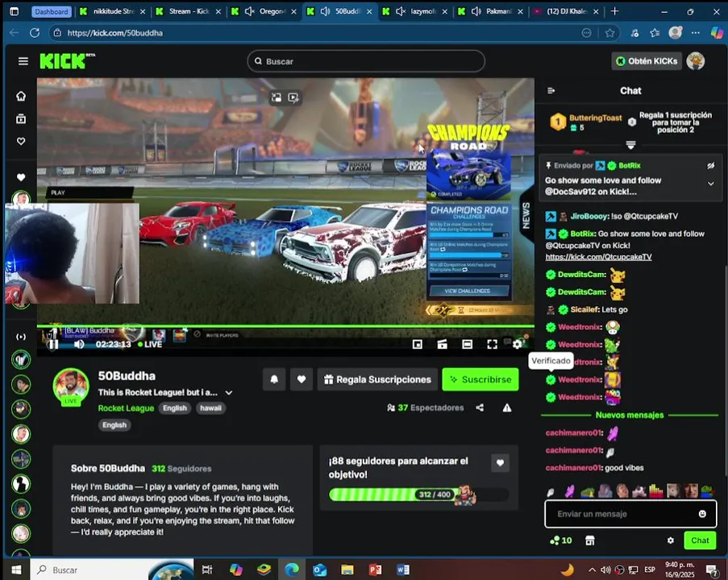The width and height of the screenshot is (728, 580).
Task: Open the kick.com/QtcupcakeTV link in chat
Action: coord(598,257)
